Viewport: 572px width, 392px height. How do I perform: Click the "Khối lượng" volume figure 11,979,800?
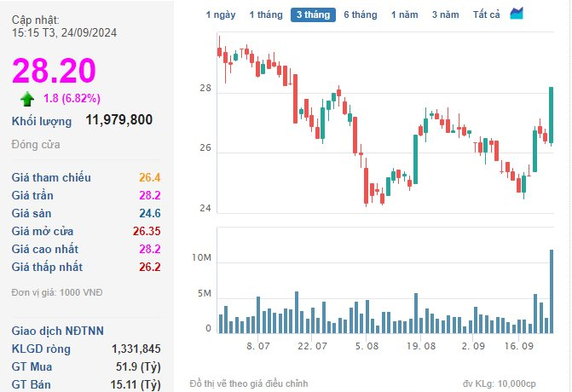point(119,120)
